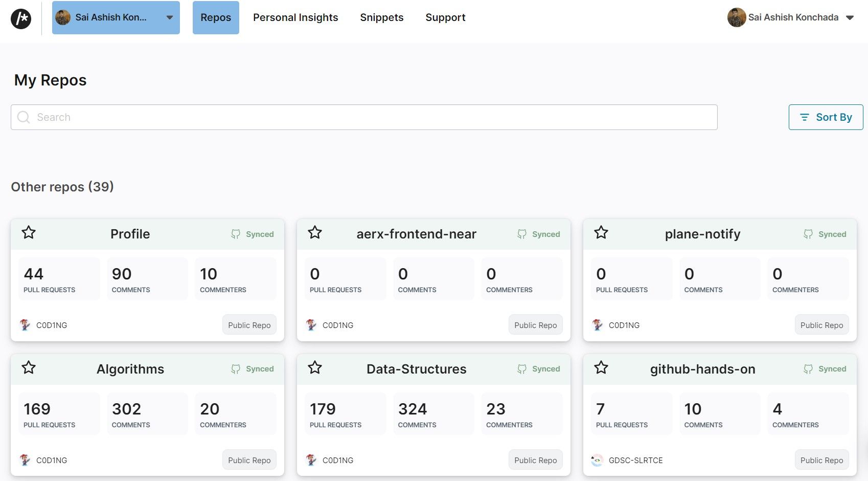Go to Personal Insights tab
Image resolution: width=868 pixels, height=481 pixels.
[x=295, y=17]
